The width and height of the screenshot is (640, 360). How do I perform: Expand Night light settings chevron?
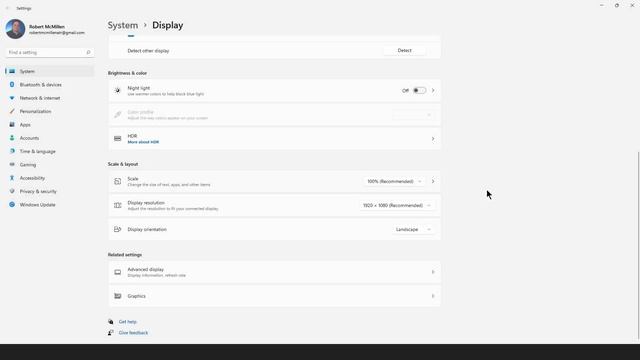(433, 91)
